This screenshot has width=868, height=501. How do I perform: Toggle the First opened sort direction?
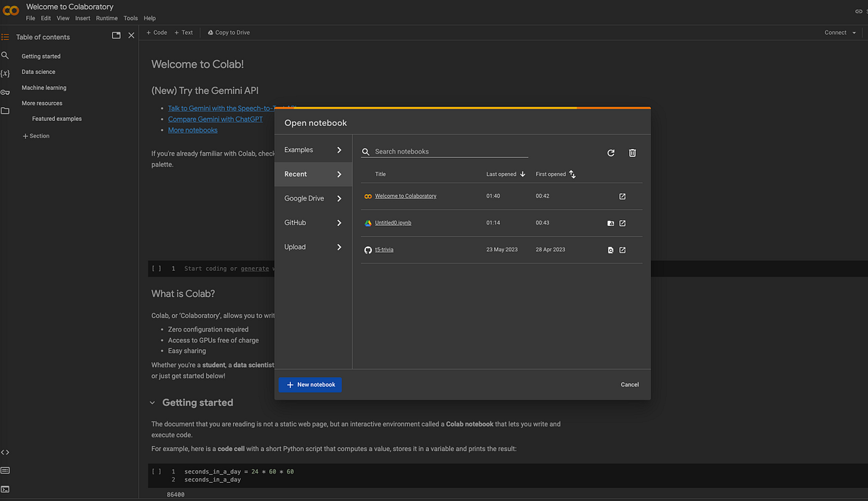[x=572, y=174]
